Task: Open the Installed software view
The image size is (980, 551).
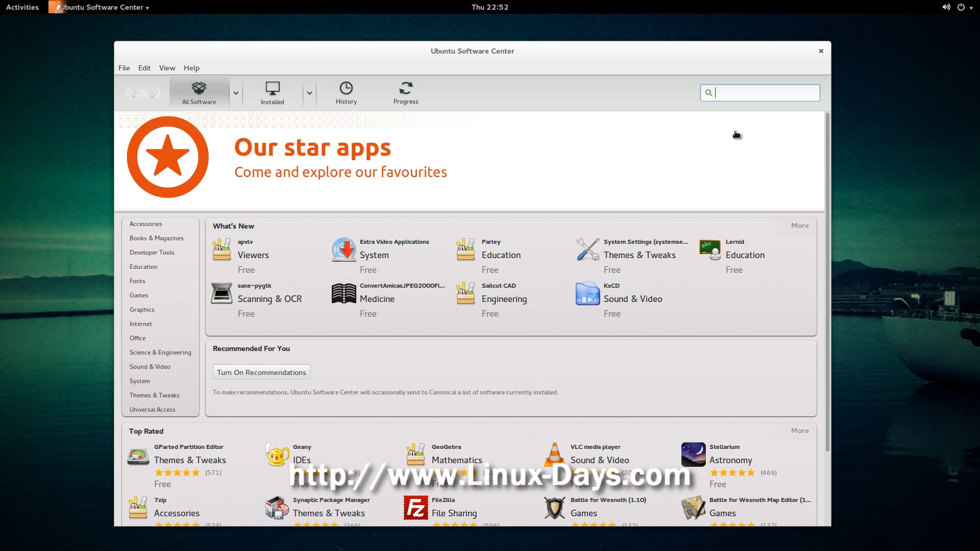Action: 273,93
